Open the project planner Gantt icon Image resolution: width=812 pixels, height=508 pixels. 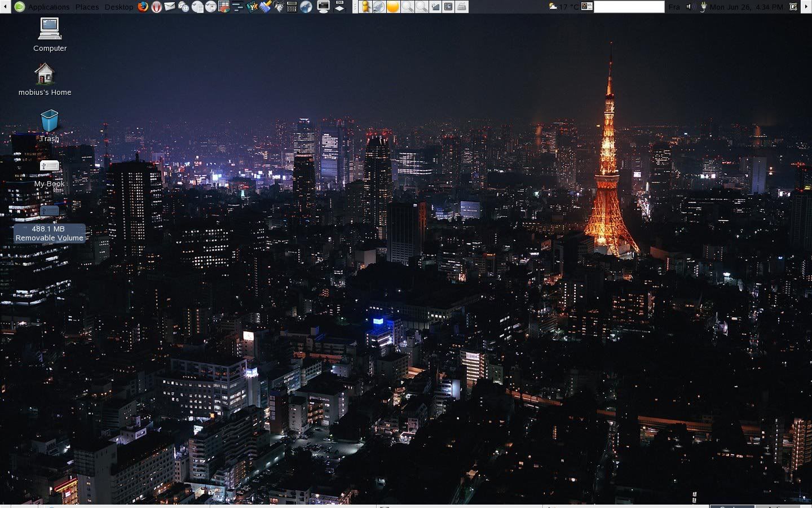click(237, 7)
